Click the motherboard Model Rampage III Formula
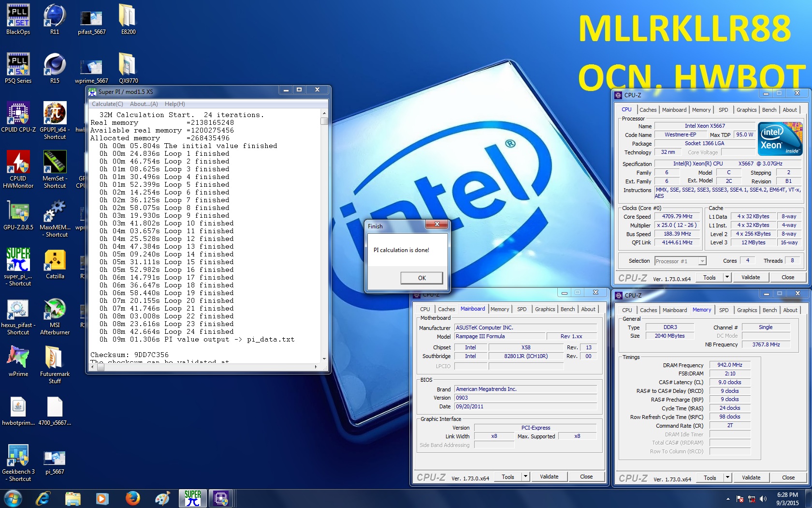Viewport: 812px width, 508px height. click(x=500, y=336)
